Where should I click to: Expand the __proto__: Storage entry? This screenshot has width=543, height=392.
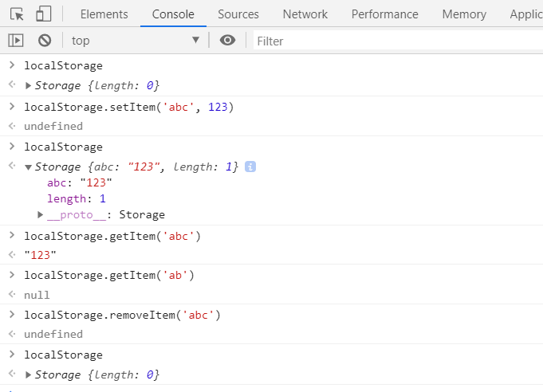click(41, 215)
